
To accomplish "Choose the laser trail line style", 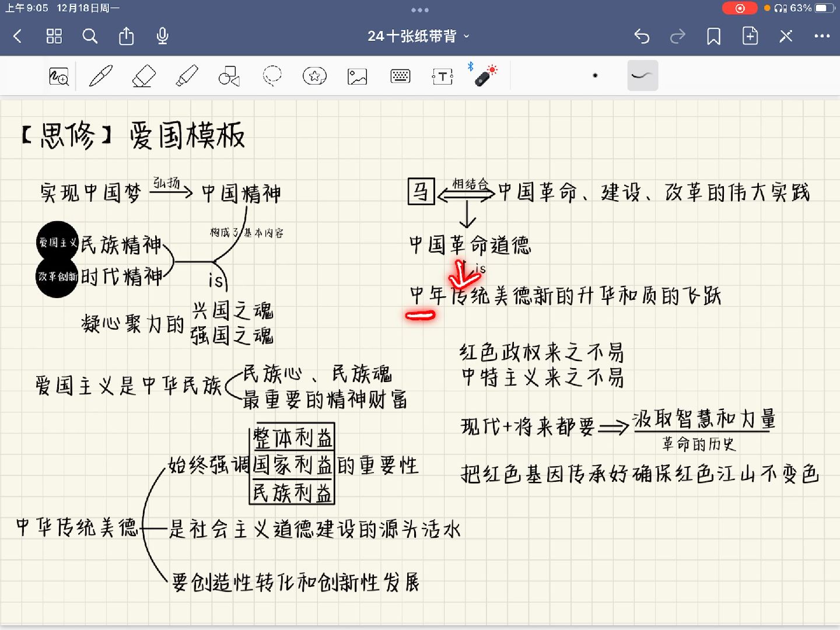I will [642, 75].
